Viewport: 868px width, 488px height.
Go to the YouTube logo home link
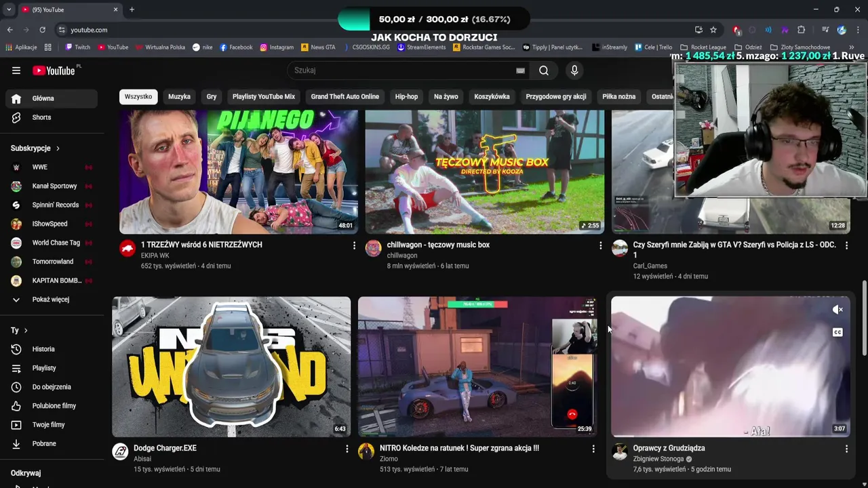tap(54, 70)
